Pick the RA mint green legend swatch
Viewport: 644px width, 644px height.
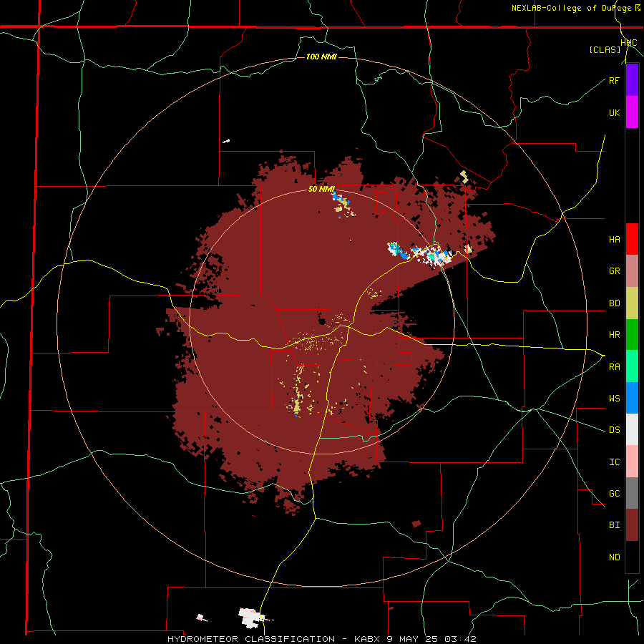click(x=632, y=366)
